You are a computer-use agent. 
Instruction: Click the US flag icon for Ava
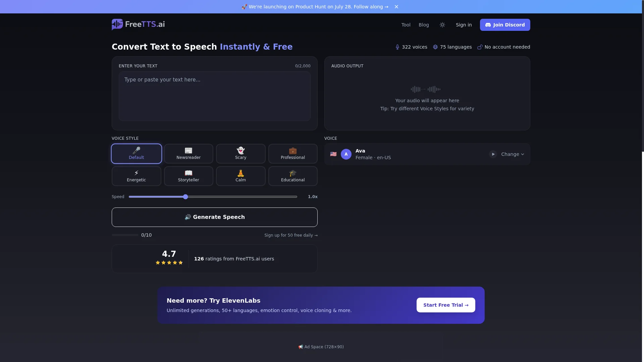click(333, 154)
